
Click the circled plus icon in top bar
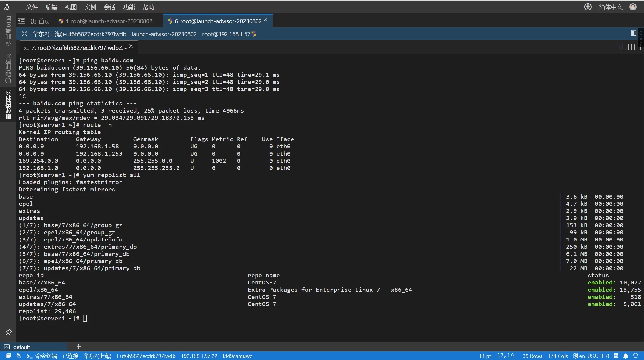(x=588, y=7)
